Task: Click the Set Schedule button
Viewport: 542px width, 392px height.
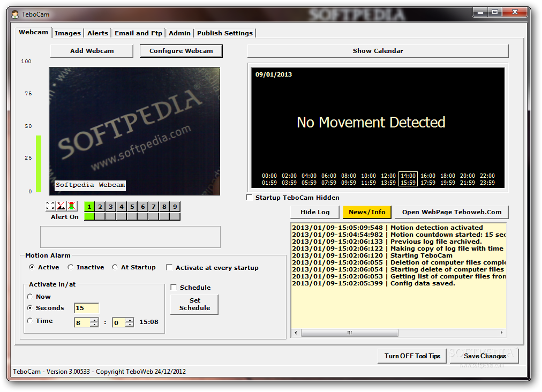Action: [194, 304]
